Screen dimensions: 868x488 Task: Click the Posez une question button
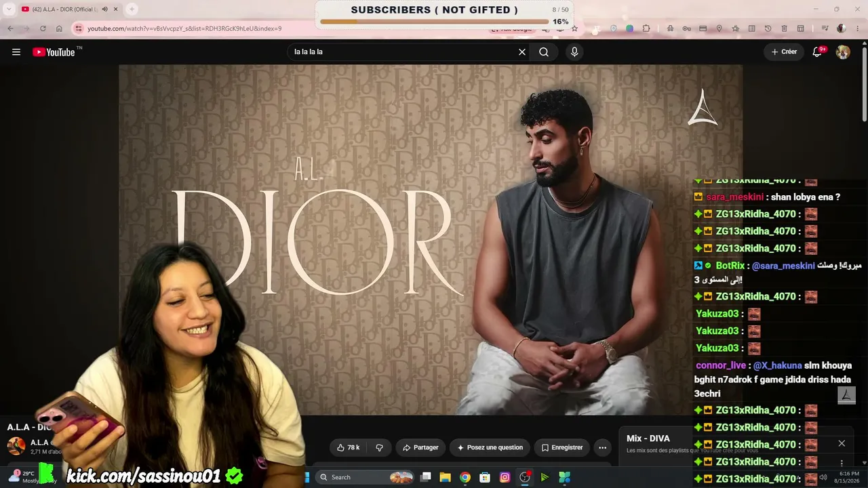coord(490,448)
